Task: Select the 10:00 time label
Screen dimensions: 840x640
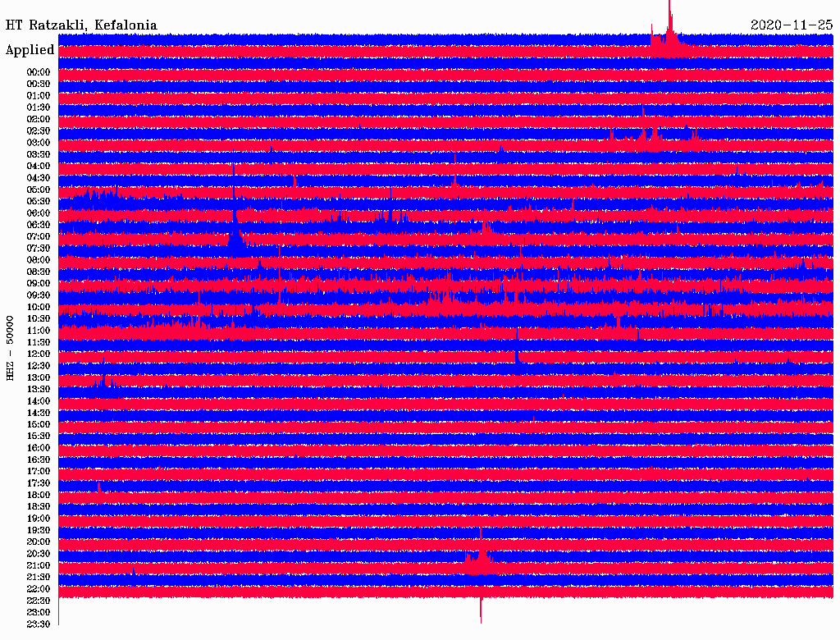Action: pos(39,307)
